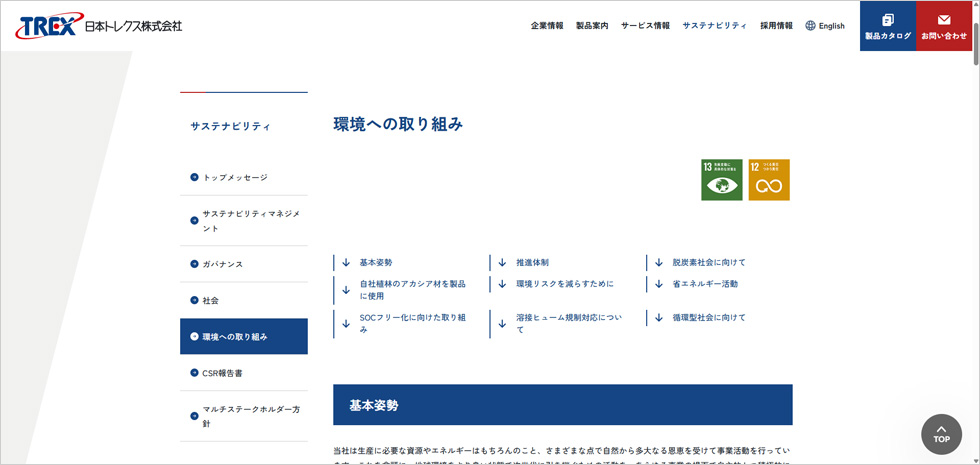
Task: Open ガバナンス in the sidebar
Action: 222,264
